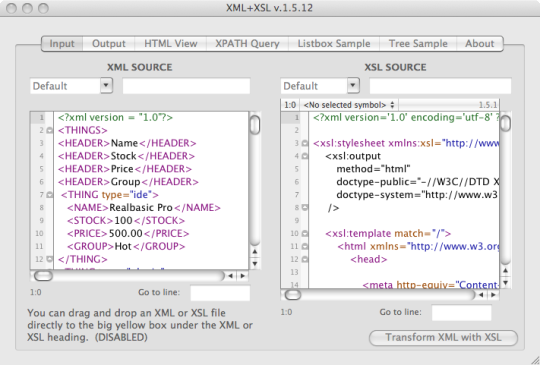Open the Tree Sample tab
540x365 pixels.
pyautogui.click(x=418, y=44)
